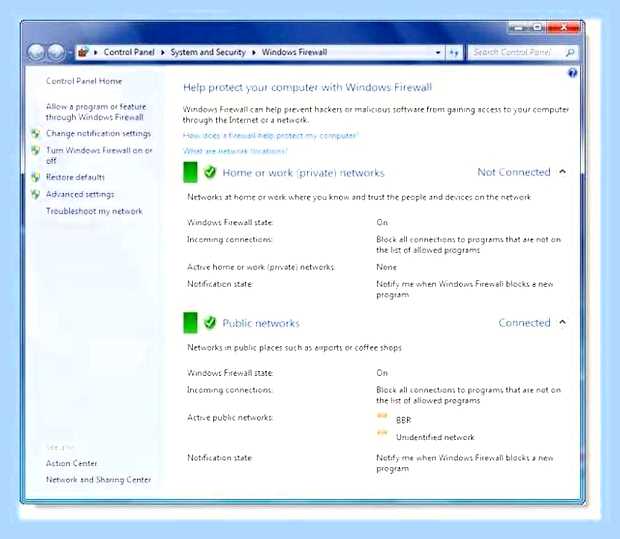Screen dimensions: 620x539
Task: Click the green status bar for Public networks
Action: tap(190, 323)
